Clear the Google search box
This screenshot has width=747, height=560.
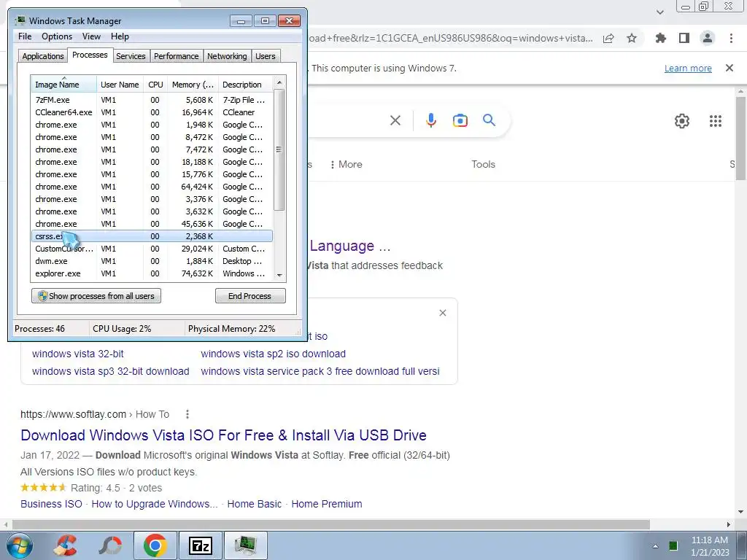[x=395, y=120]
